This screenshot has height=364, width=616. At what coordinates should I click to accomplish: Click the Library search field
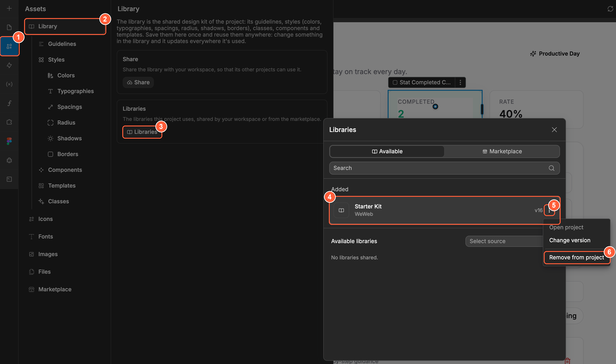point(444,168)
